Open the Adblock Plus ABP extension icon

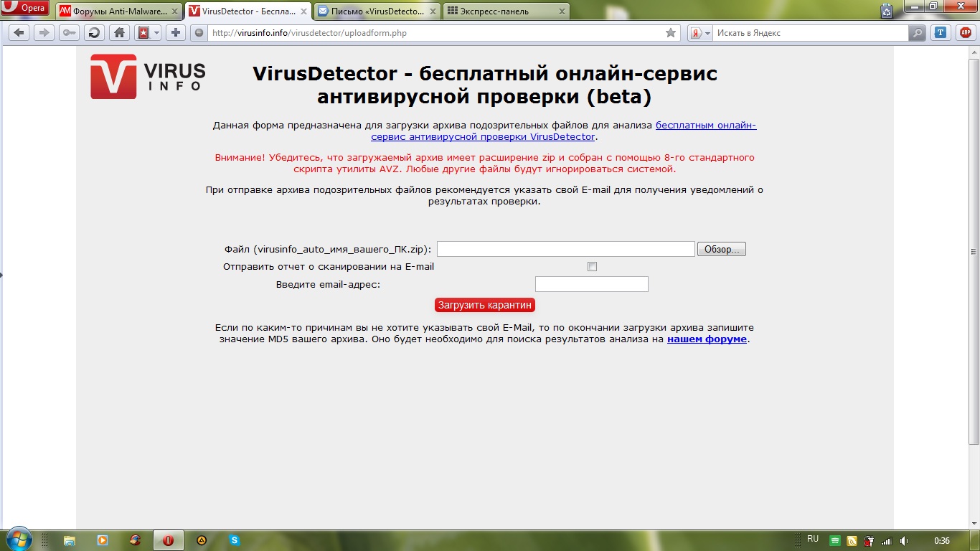pos(965,33)
